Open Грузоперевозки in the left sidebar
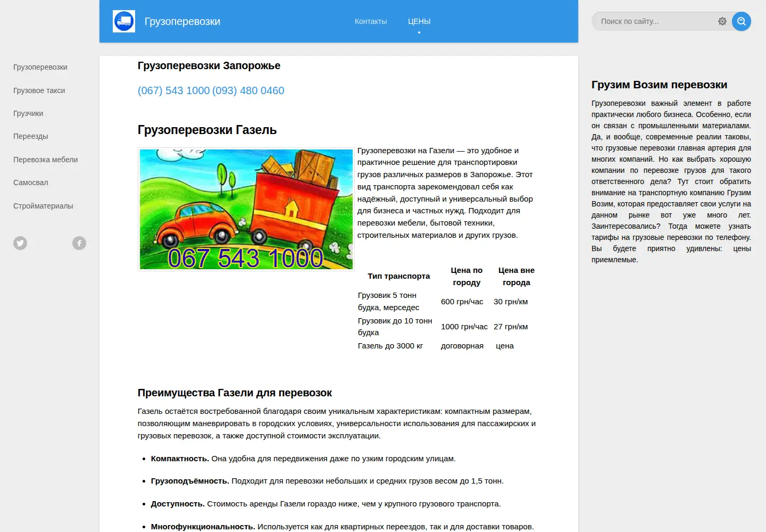The image size is (766, 532). (x=40, y=67)
